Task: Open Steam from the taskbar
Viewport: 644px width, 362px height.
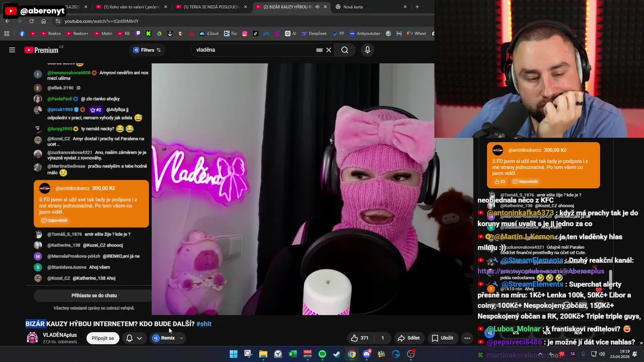Action: click(x=337, y=354)
